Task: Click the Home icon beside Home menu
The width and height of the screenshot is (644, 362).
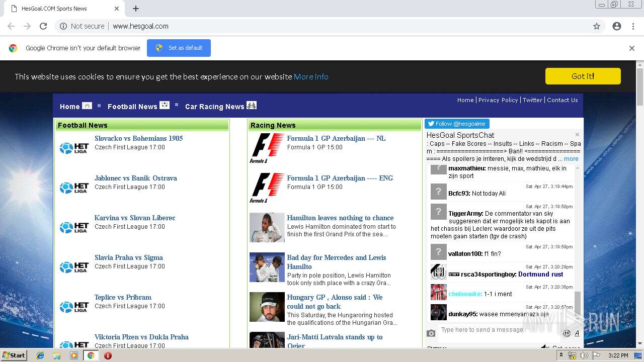Action: pyautogui.click(x=87, y=106)
